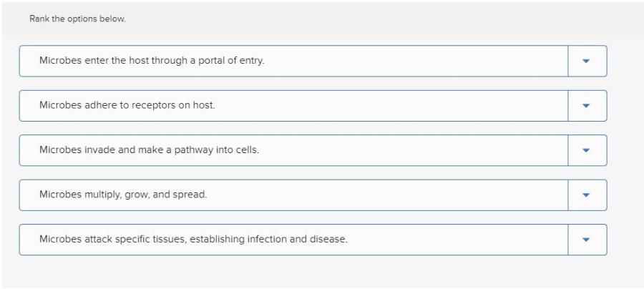Click the arrow icon beside multiply, grow, and spread
The height and width of the screenshot is (289, 644).
tap(587, 195)
